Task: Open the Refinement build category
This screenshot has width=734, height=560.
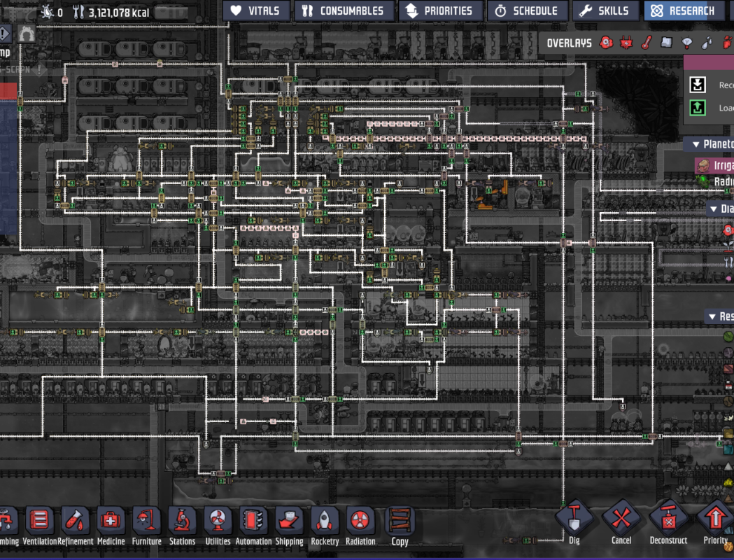Action: (x=75, y=526)
